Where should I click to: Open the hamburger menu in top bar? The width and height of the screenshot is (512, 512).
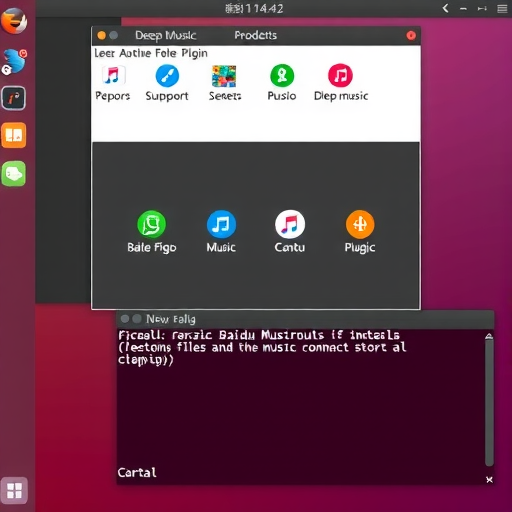pos(502,8)
